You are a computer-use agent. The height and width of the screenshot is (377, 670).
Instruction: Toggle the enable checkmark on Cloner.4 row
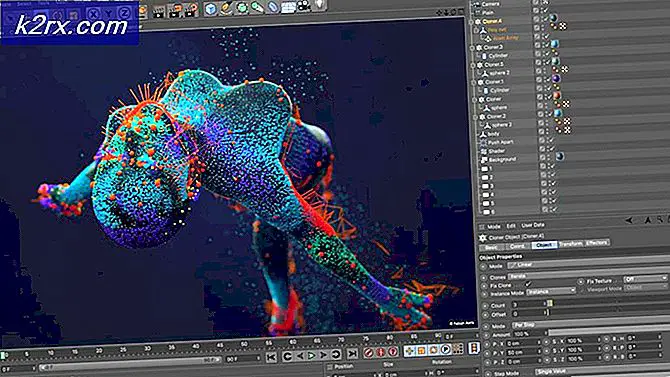coord(545,18)
